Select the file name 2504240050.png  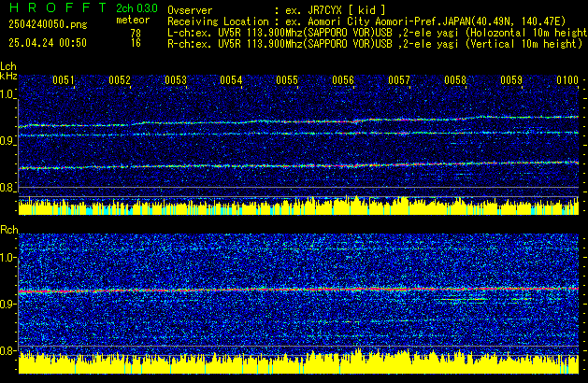pyautogui.click(x=48, y=24)
